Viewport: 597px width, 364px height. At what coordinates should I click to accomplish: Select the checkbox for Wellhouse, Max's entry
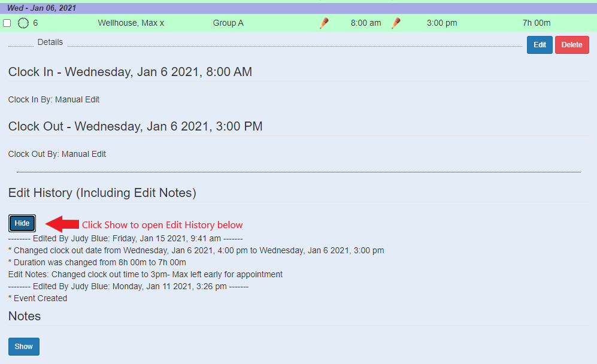tap(7, 23)
